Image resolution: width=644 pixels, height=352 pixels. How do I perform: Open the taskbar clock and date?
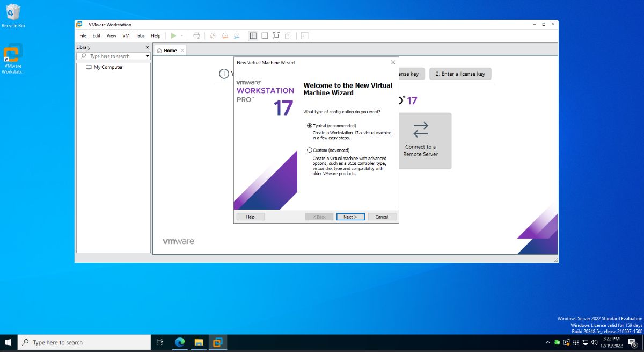[x=612, y=342]
